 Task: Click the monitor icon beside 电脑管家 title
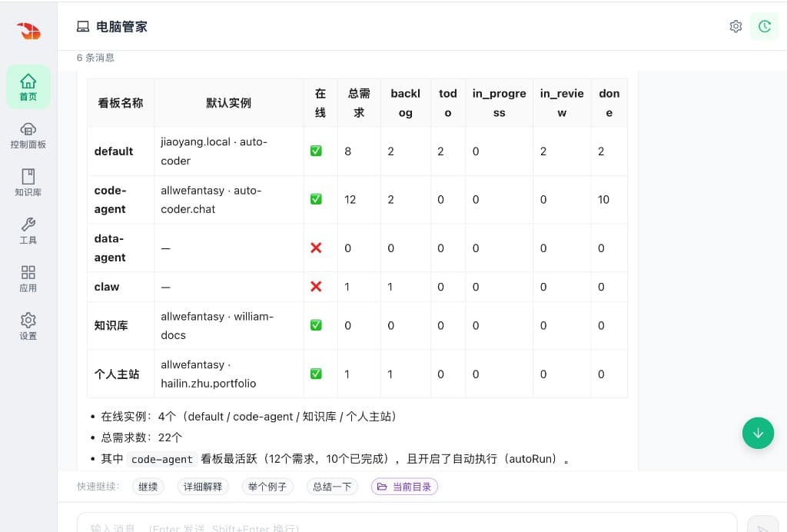(x=83, y=25)
